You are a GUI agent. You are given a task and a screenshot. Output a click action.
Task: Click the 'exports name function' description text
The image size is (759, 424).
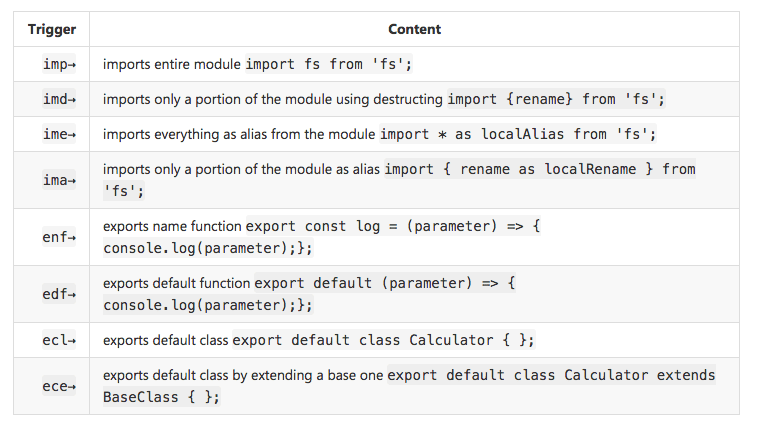172,226
